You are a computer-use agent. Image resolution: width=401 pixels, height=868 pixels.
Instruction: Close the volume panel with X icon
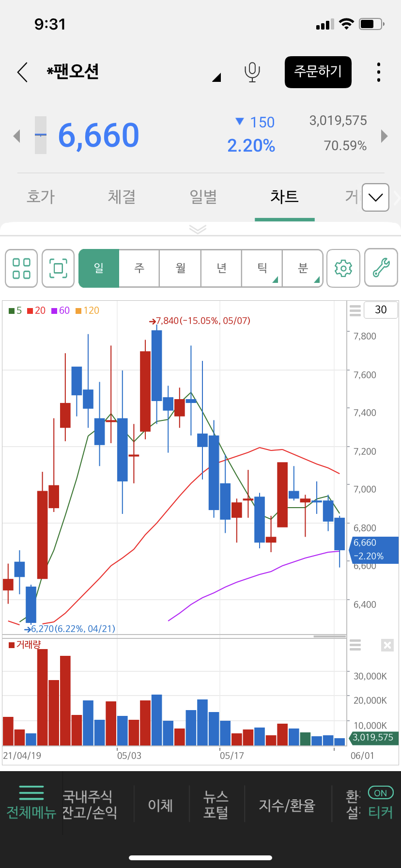pyautogui.click(x=387, y=645)
